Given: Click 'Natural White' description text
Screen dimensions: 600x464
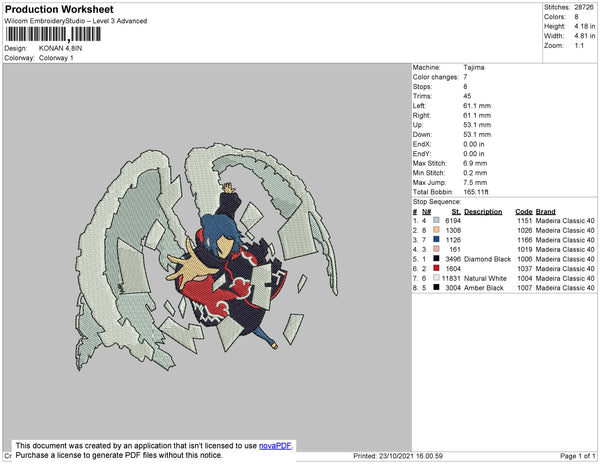Looking at the screenshot, I should pos(485,278).
